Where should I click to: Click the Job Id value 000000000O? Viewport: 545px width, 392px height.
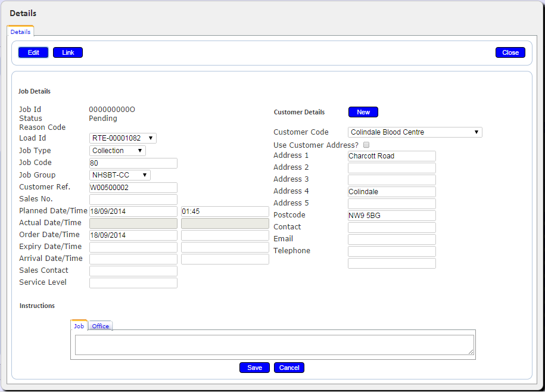tap(112, 110)
